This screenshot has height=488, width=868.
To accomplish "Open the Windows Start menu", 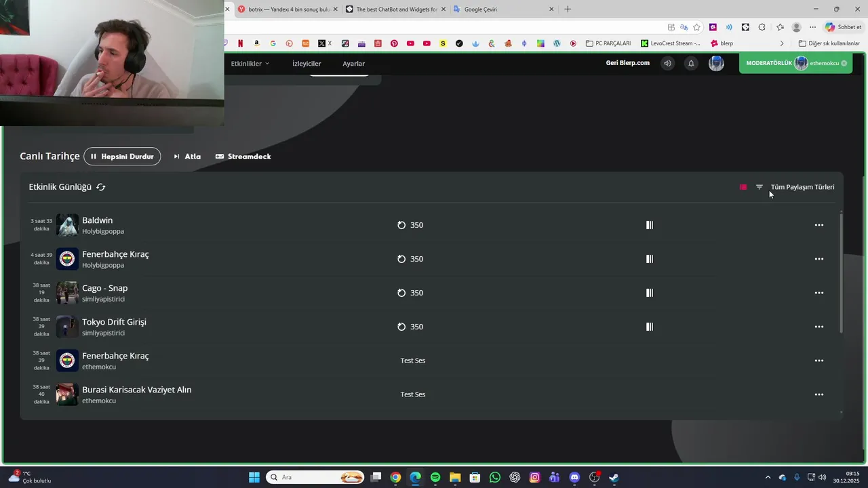I will [254, 477].
